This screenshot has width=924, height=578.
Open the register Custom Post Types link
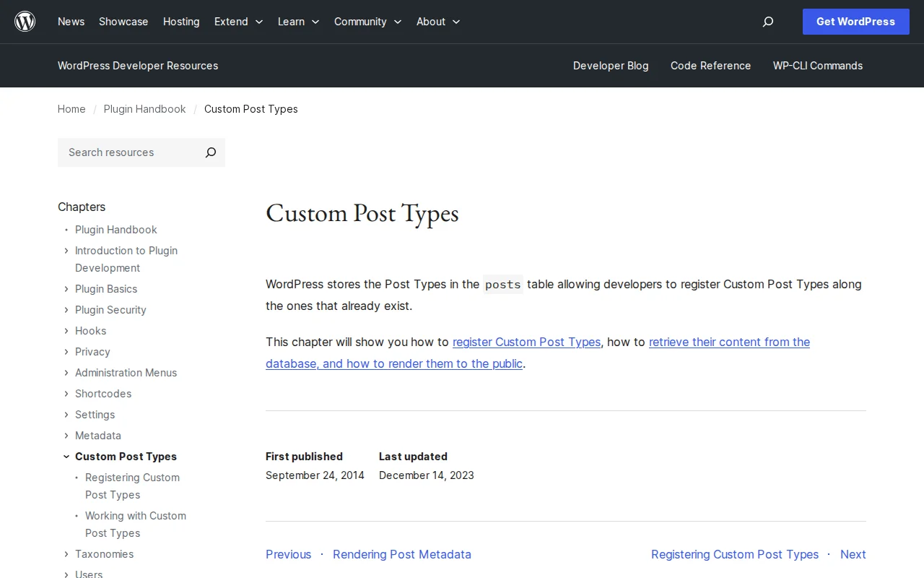526,342
